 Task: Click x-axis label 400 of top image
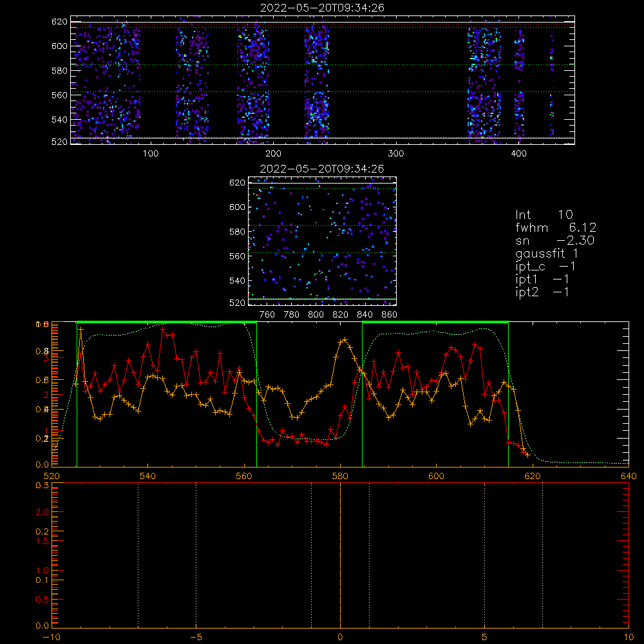click(x=518, y=154)
